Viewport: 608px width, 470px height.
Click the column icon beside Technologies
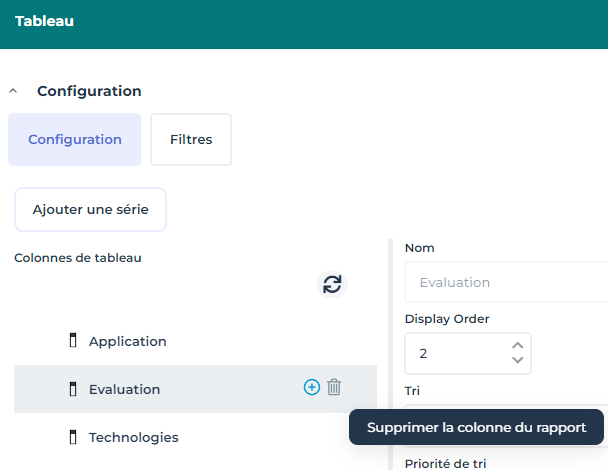click(73, 437)
